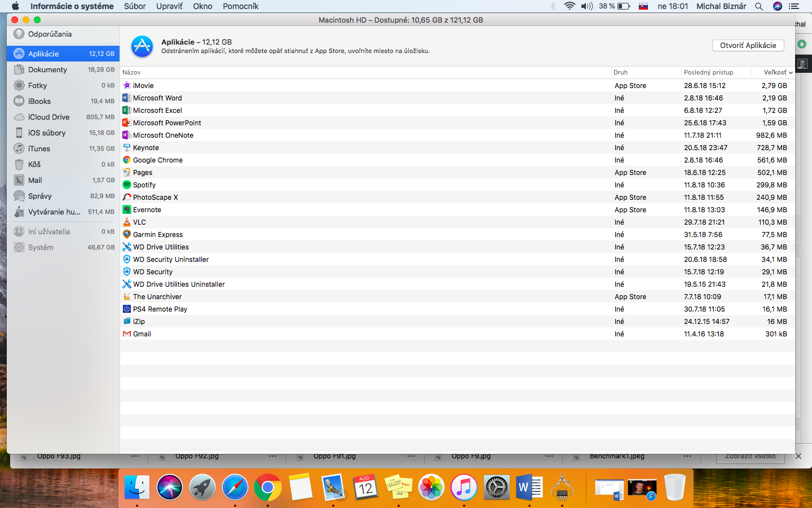Select the Iní užívatelia sidebar entry

pos(63,231)
